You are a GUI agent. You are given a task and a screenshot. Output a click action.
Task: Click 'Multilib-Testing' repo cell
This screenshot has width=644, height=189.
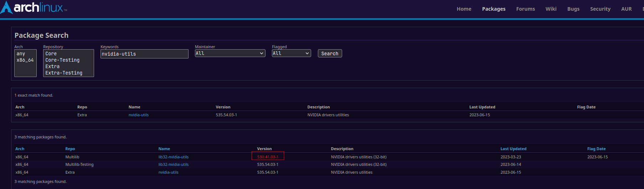click(79, 164)
